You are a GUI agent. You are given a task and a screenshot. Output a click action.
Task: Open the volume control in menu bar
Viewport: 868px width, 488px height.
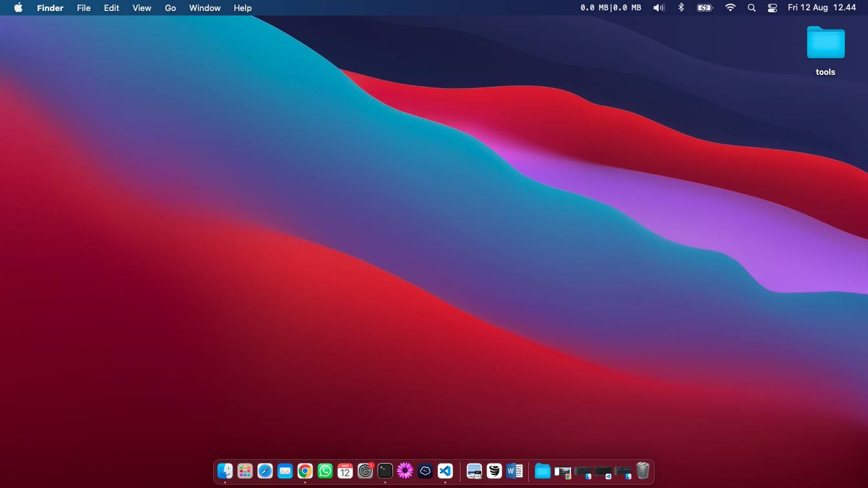click(x=659, y=8)
